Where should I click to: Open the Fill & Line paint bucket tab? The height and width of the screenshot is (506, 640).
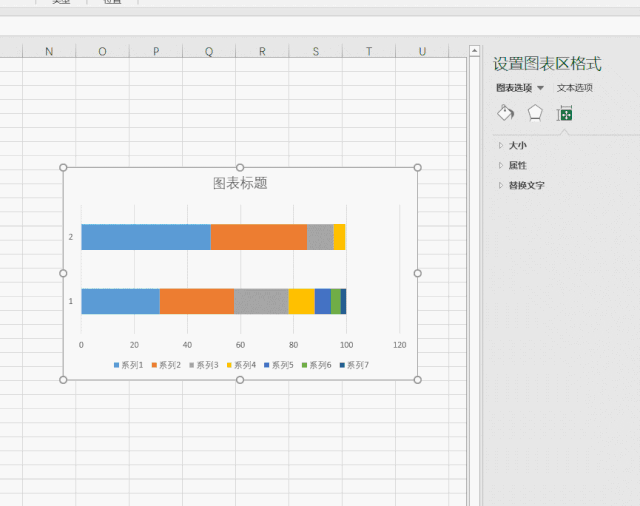[505, 113]
